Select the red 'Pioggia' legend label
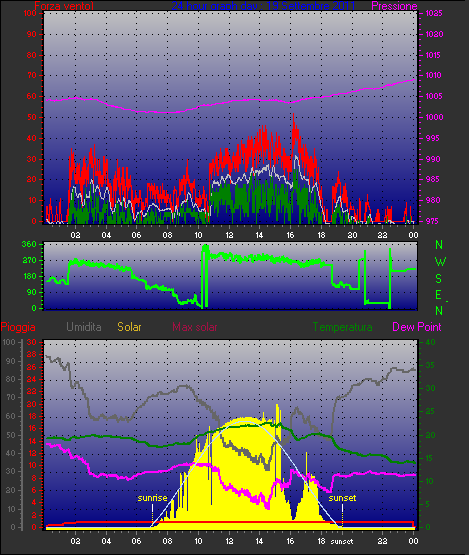 pyautogui.click(x=18, y=327)
